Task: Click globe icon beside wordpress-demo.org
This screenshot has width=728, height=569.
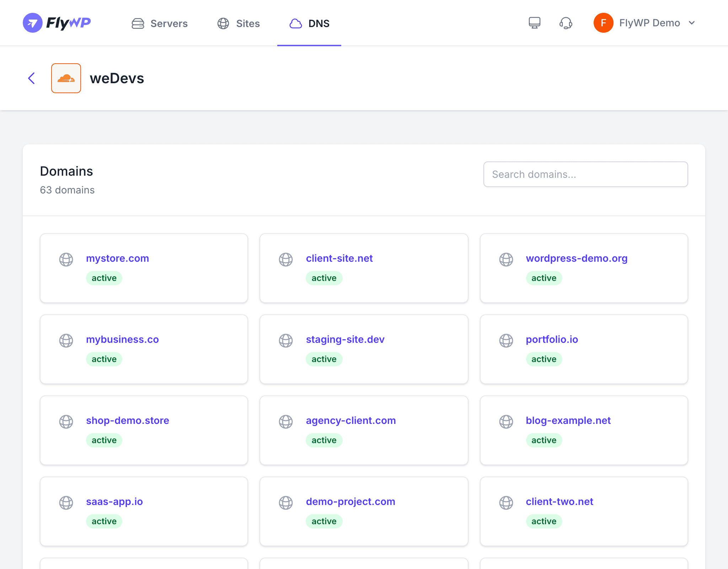Action: [506, 260]
